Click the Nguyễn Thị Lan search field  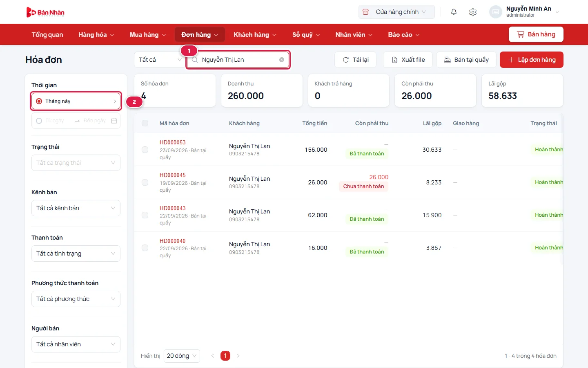pyautogui.click(x=238, y=60)
